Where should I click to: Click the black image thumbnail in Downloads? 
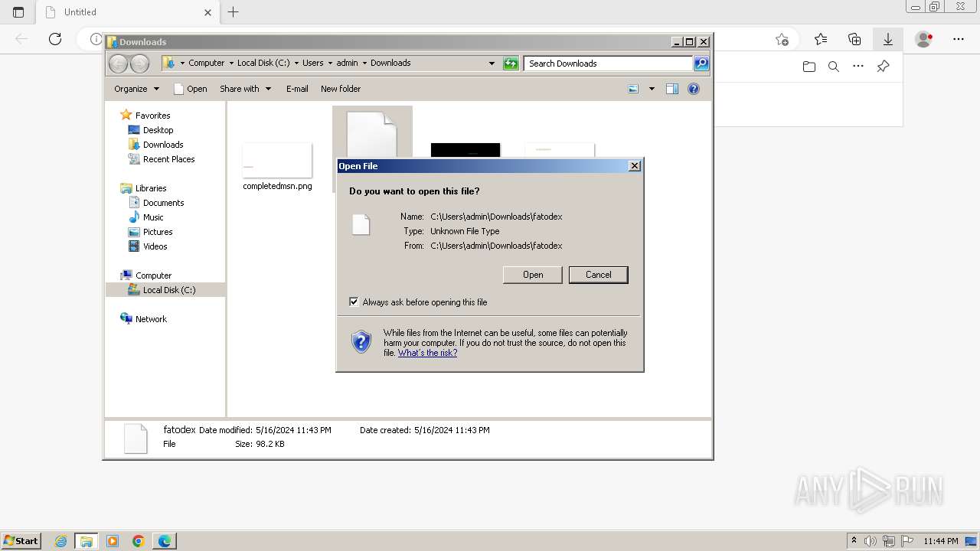point(465,150)
